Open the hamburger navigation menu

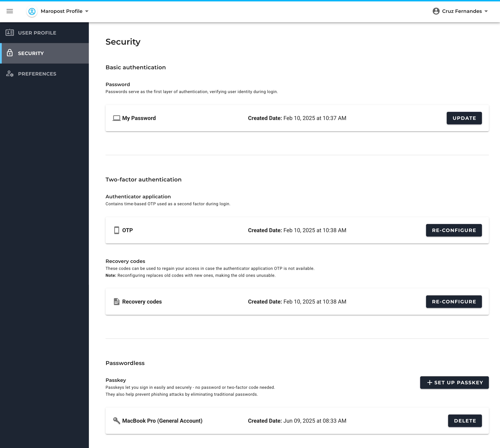10,11
